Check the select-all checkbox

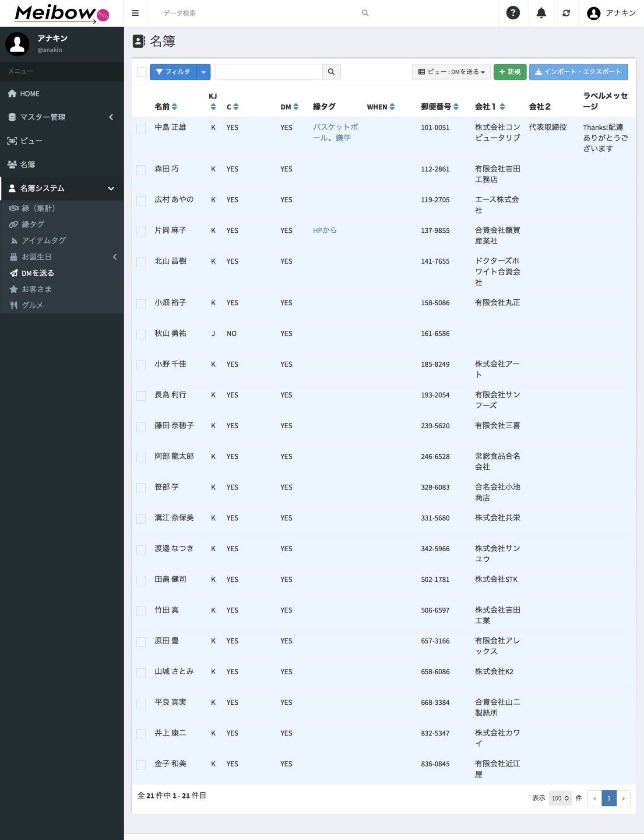pos(142,72)
